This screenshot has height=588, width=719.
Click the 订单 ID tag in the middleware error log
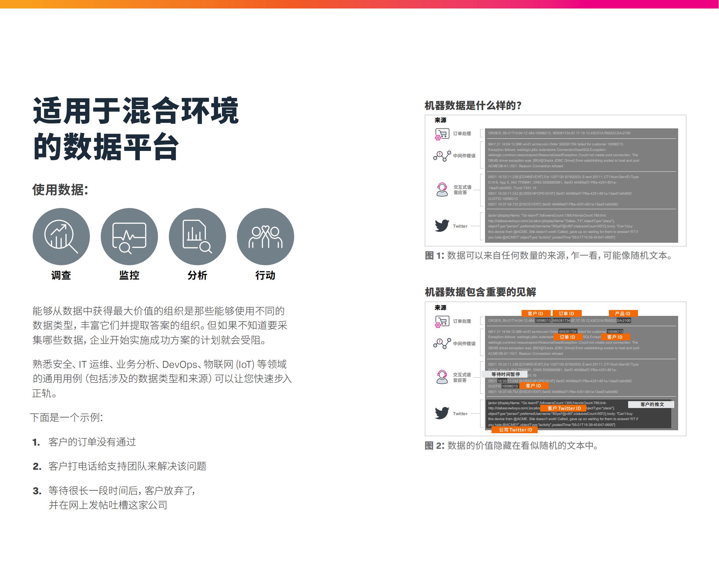tap(568, 337)
